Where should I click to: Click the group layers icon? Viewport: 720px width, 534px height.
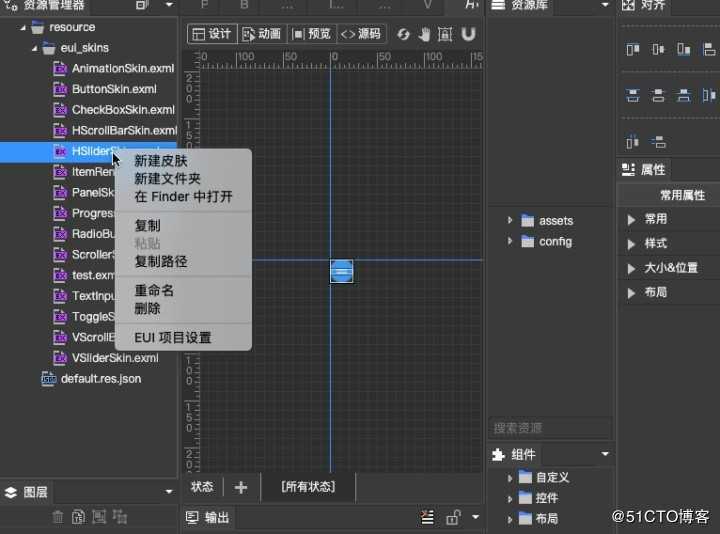(x=99, y=517)
